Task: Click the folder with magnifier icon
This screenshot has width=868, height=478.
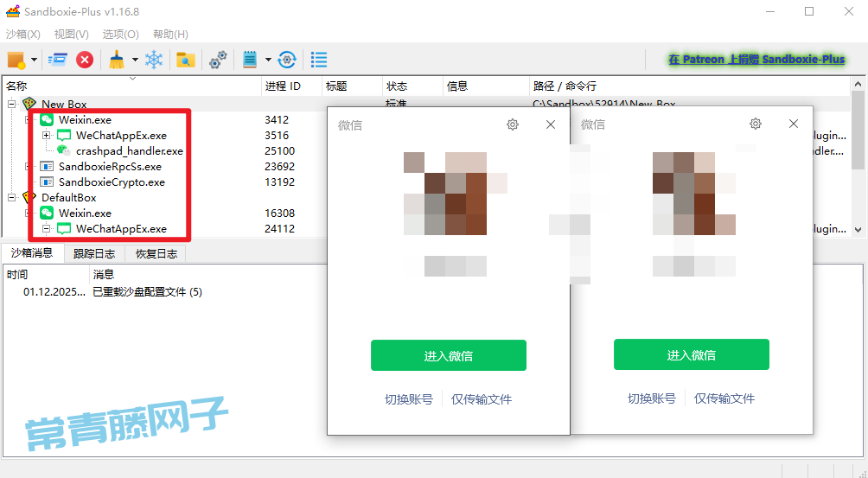Action: tap(185, 60)
